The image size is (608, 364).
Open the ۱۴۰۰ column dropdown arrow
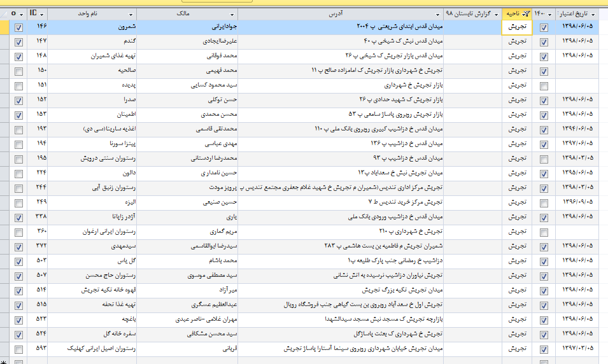(x=550, y=15)
